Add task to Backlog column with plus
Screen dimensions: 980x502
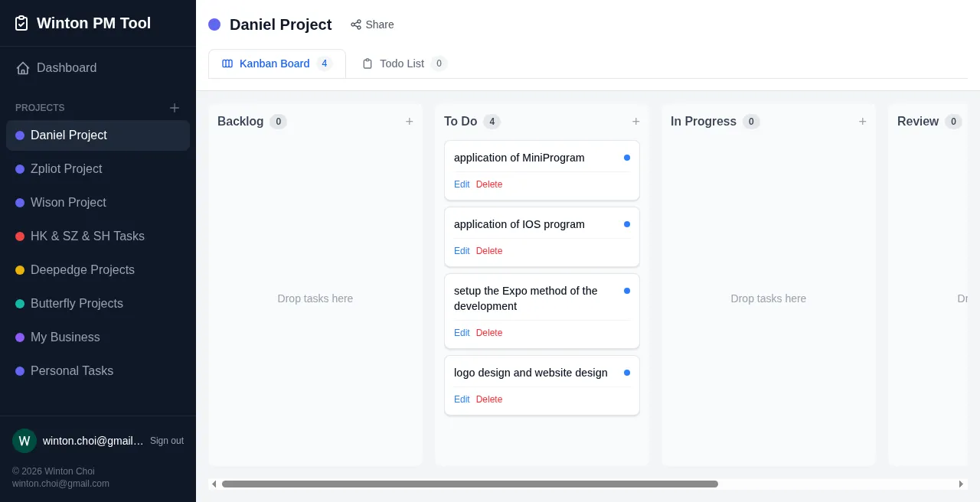pyautogui.click(x=410, y=122)
